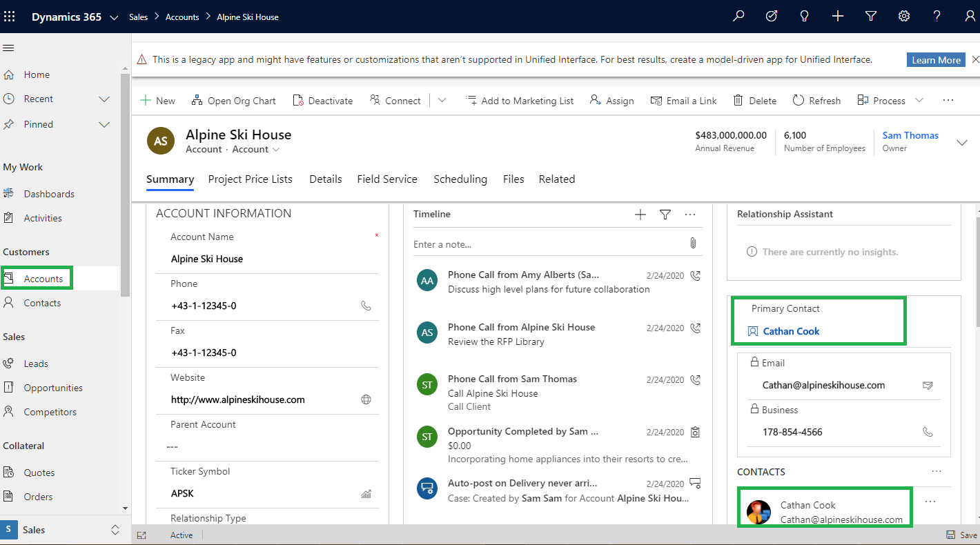Expand the header details chevron near Owner
This screenshot has width=980, height=545.
tap(961, 142)
